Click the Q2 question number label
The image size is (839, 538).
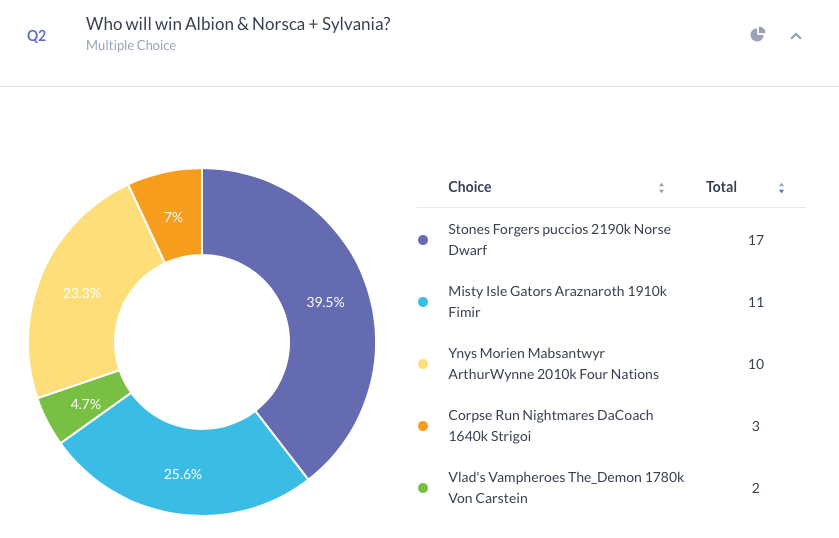36,36
